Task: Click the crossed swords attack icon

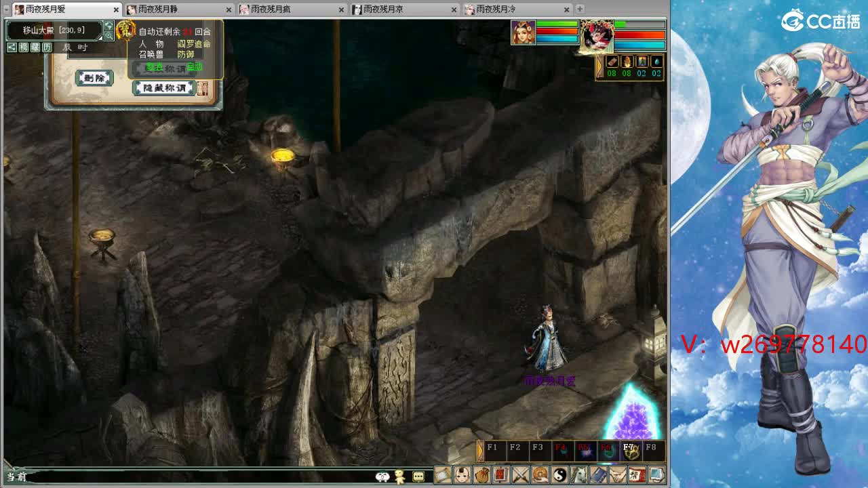Action: [521, 475]
